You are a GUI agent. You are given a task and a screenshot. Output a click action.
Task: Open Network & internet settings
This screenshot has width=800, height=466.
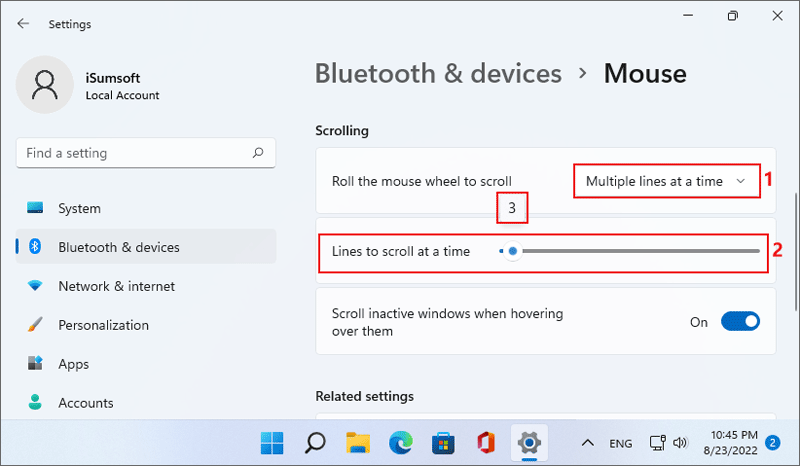click(146, 286)
